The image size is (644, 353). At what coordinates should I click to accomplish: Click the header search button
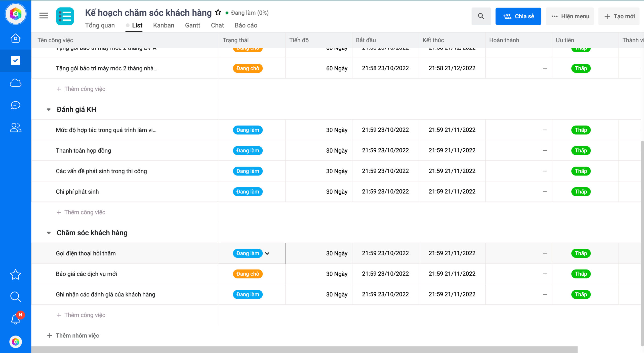tap(481, 16)
